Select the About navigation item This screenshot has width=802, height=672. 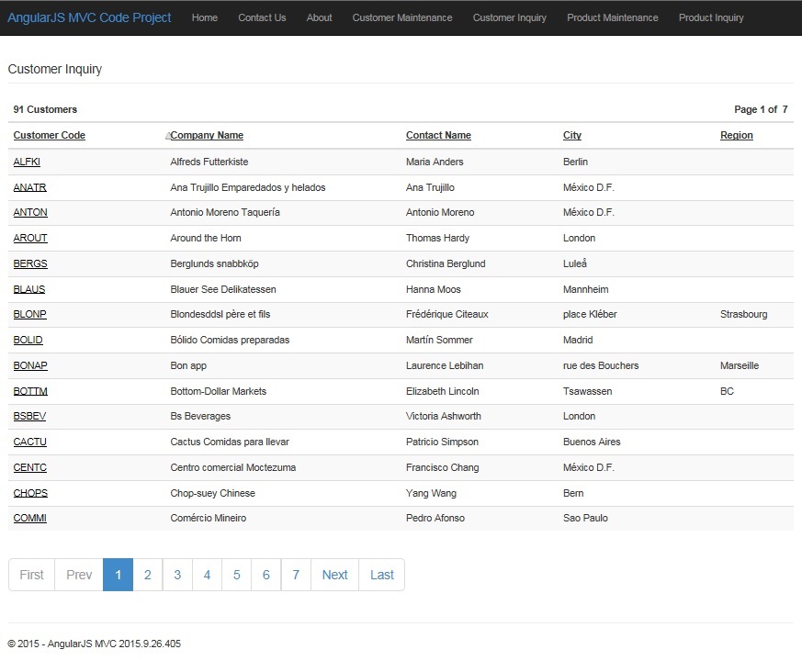(x=319, y=17)
